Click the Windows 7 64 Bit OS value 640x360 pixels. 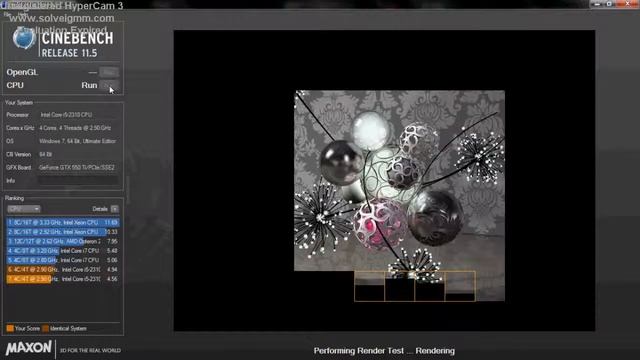tap(78, 141)
